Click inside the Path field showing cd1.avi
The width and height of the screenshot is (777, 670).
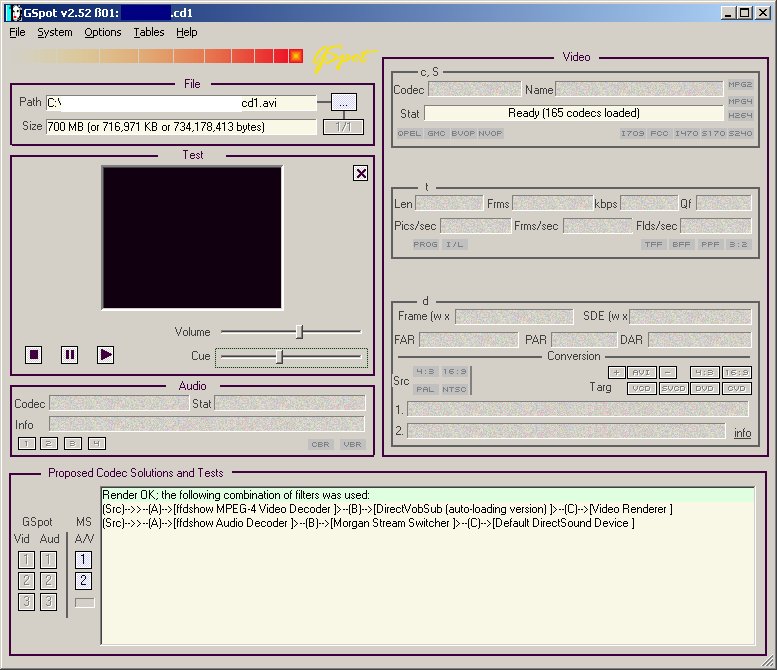pyautogui.click(x=181, y=103)
